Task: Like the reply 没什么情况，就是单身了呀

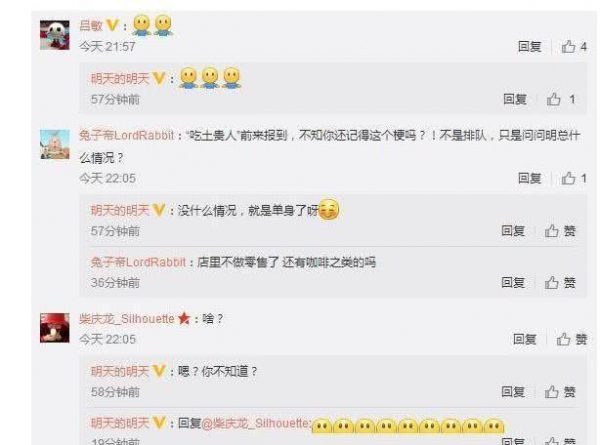Action: (560, 231)
